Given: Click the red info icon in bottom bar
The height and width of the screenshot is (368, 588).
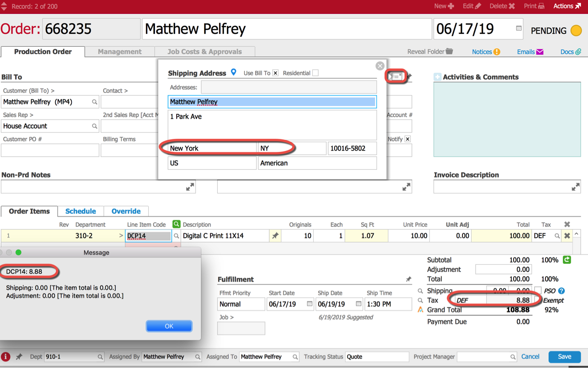Looking at the screenshot, I should coord(6,357).
